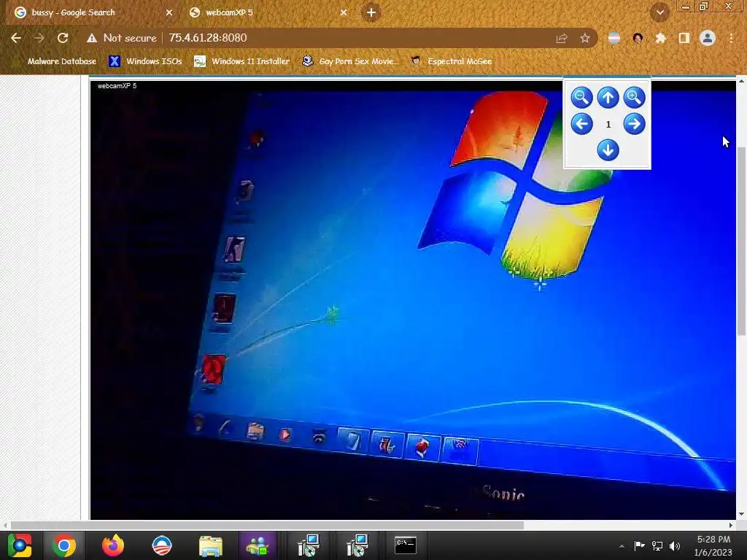Screen dimensions: 747x560
Task: Click the scroll right arrow
Action: 731,525
